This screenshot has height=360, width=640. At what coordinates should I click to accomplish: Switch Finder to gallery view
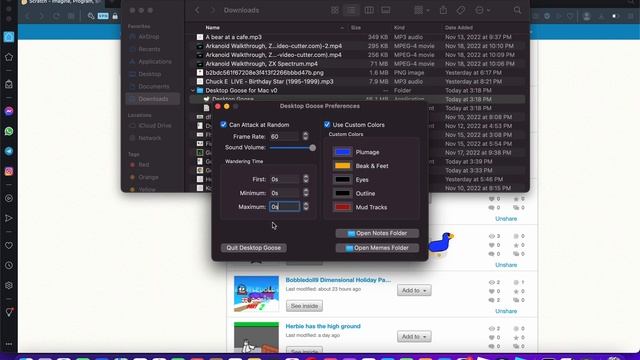[386, 10]
